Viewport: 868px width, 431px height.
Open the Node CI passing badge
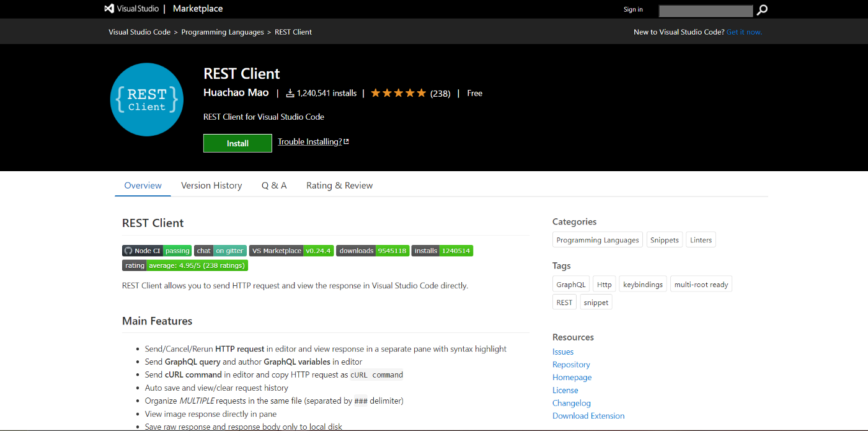coord(157,251)
